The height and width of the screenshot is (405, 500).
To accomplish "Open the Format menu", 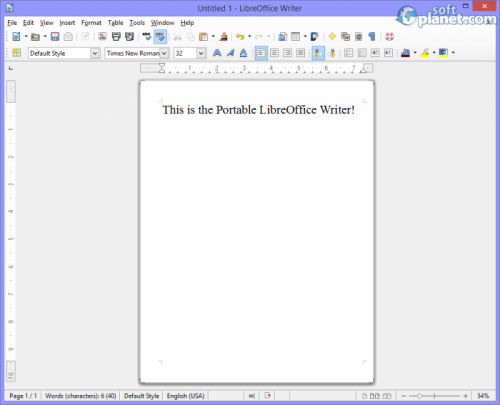I will (91, 23).
